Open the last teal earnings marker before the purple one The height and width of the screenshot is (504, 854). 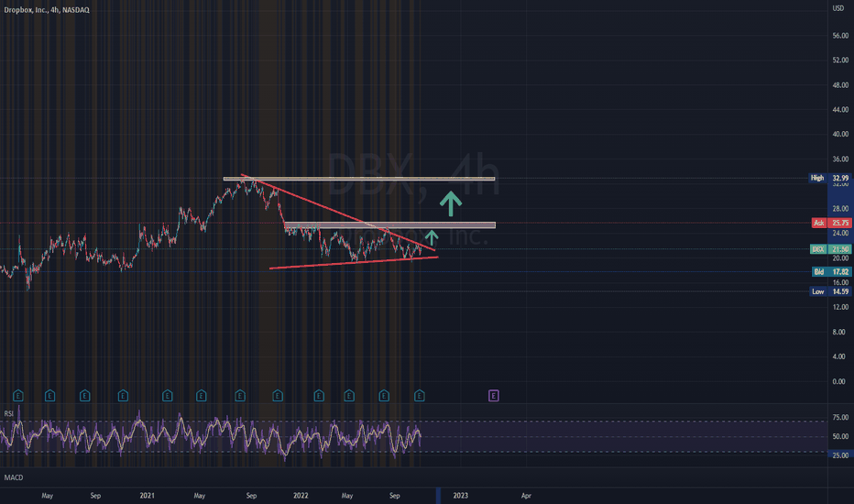[x=419, y=396]
